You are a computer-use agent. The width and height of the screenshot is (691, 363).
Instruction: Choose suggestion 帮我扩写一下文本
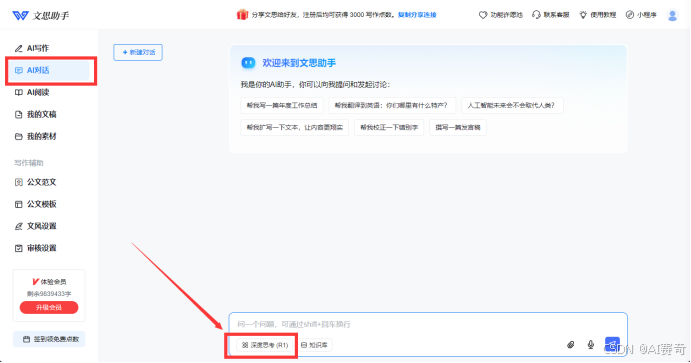point(294,128)
